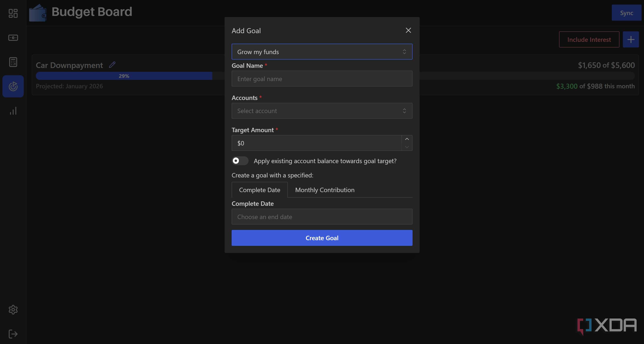This screenshot has height=344, width=644.
Task: Click the Enter goal name field
Action: pos(322,79)
